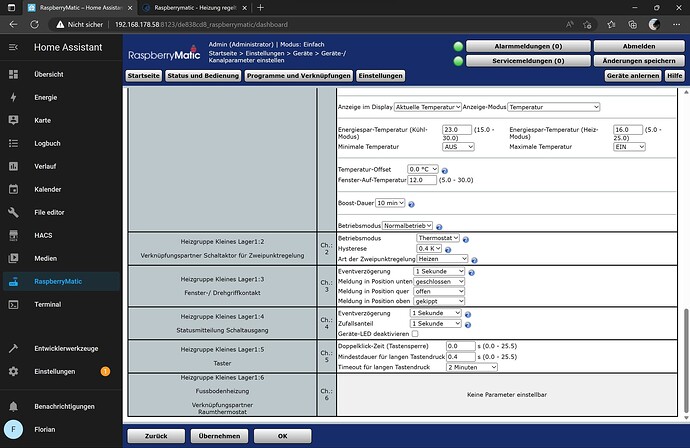Edit Energiespar-Temperatur Heiz-Modus field 16.0
The width and height of the screenshot is (690, 448).
click(x=628, y=130)
